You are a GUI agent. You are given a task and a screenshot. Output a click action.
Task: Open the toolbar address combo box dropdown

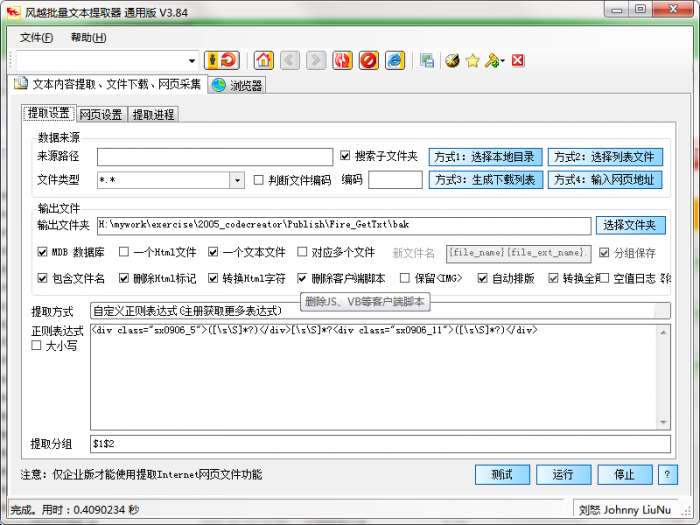(x=192, y=61)
